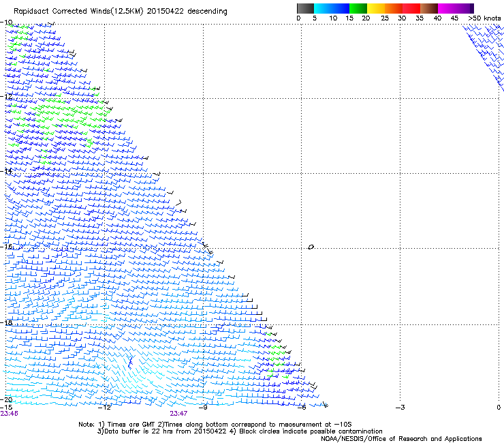Click the '>50 knots' legend label

point(484,18)
